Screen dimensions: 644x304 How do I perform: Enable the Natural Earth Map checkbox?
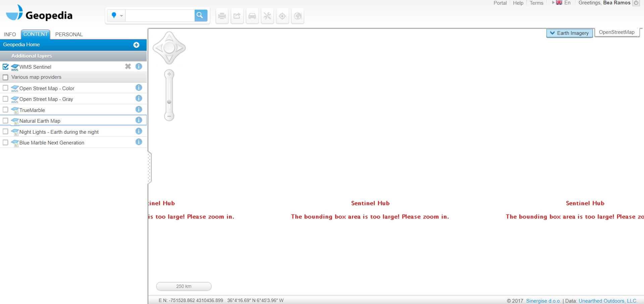(5, 121)
